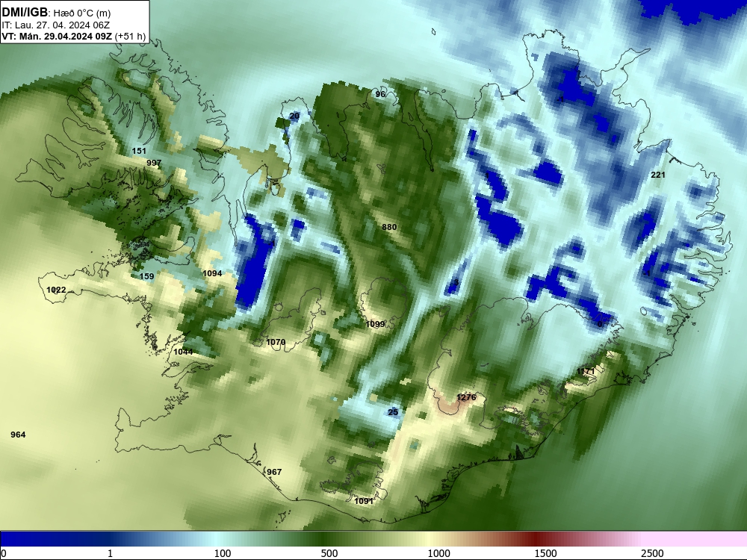Click the map value 964

tap(18, 435)
